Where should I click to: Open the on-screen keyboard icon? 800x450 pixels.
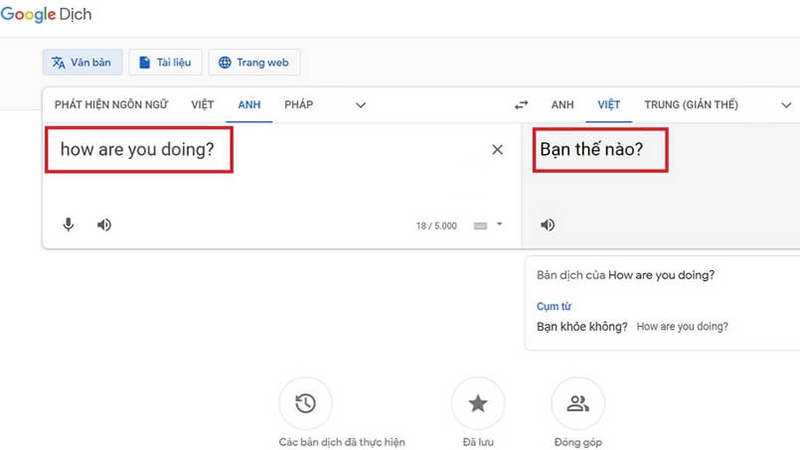480,226
